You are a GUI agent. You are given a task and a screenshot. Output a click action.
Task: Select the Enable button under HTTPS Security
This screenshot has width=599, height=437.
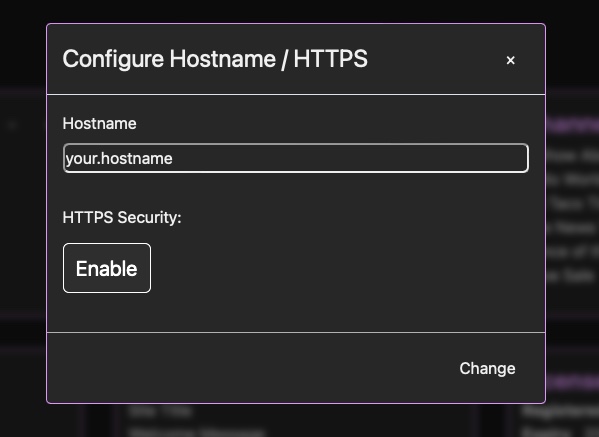pyautogui.click(x=107, y=268)
